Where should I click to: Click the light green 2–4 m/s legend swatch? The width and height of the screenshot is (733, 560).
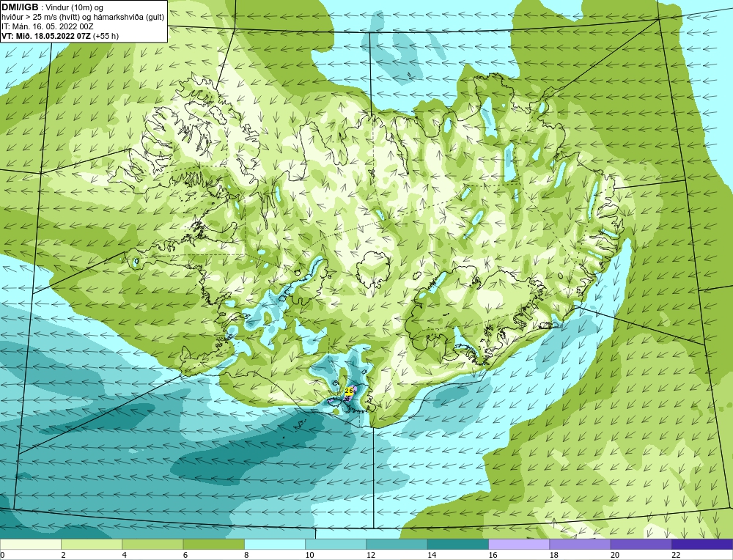click(x=92, y=544)
